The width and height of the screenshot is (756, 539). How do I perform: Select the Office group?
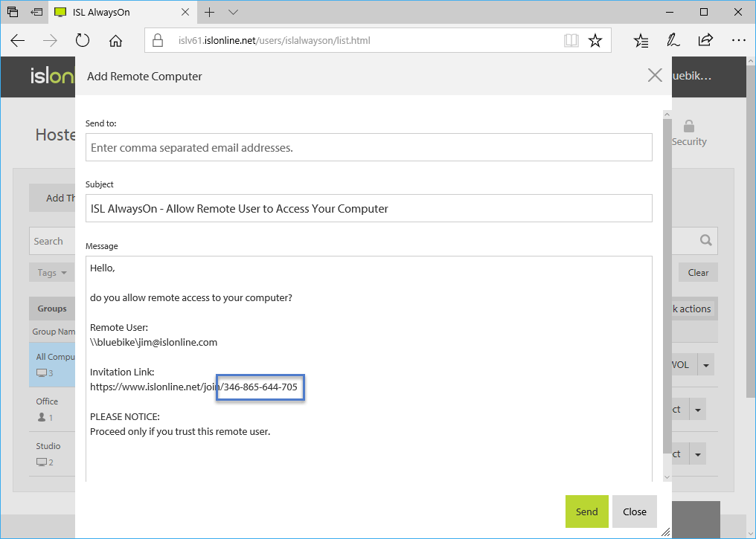click(x=52, y=410)
